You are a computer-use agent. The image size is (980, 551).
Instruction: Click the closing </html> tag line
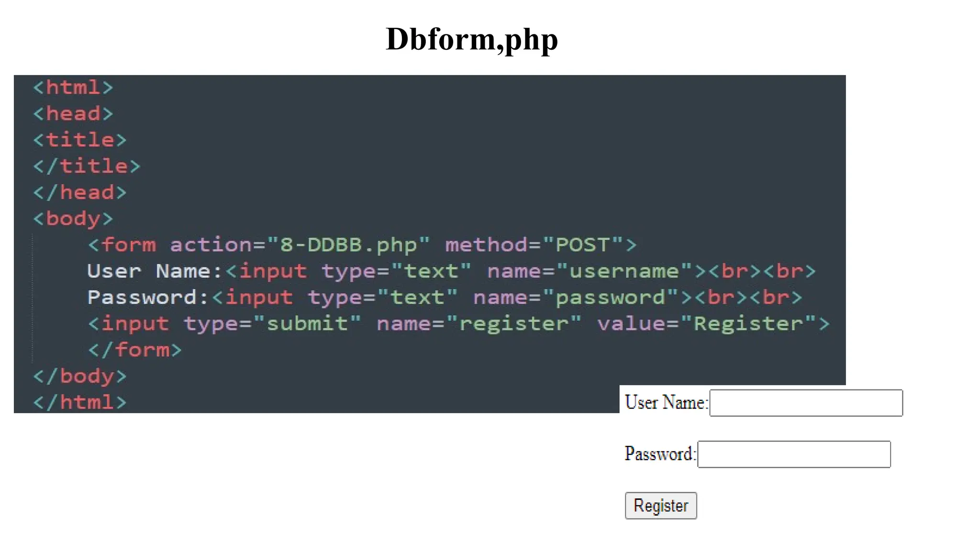[79, 402]
